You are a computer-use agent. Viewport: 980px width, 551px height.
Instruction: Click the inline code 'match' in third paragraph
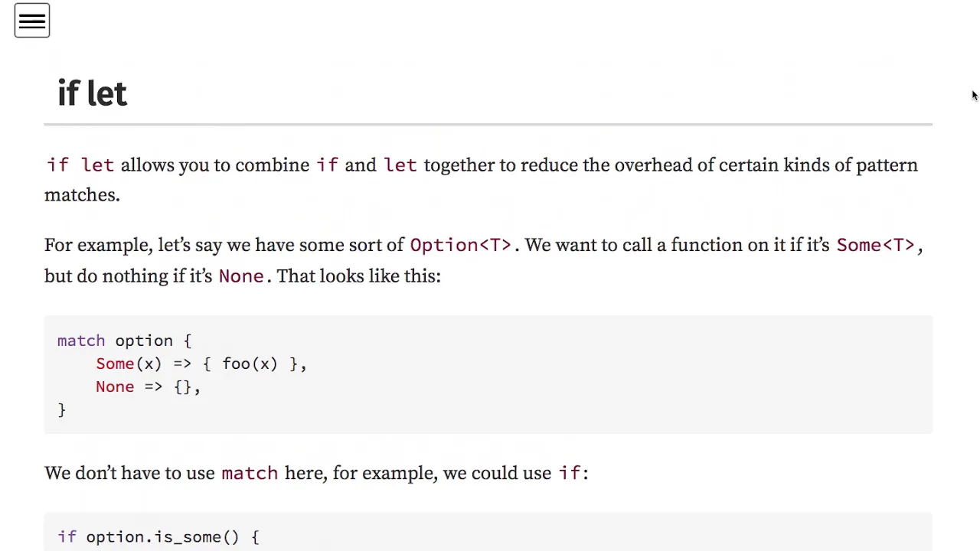[250, 474]
